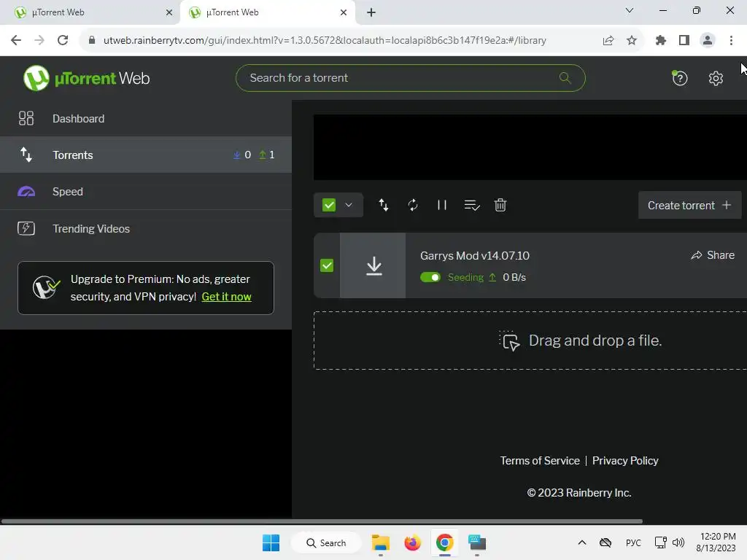The height and width of the screenshot is (560, 747).
Task: Open Chrome three-dot menu
Action: [731, 41]
